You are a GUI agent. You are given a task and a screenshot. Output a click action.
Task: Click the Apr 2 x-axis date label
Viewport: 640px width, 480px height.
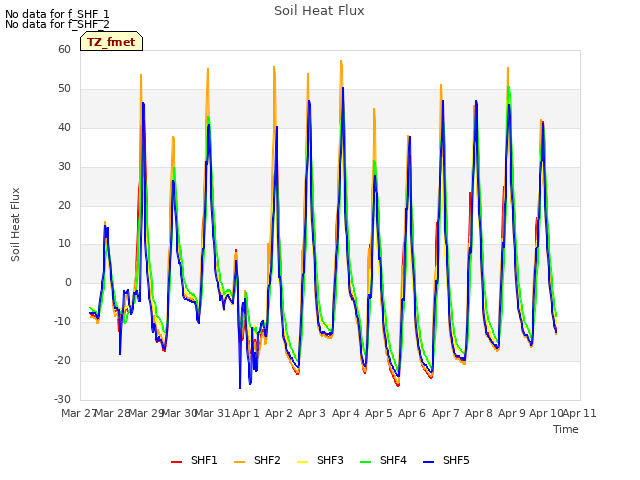pyautogui.click(x=279, y=413)
